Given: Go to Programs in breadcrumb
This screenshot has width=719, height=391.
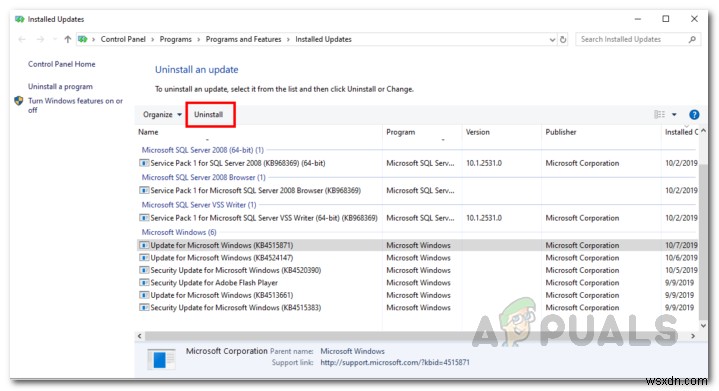Looking at the screenshot, I should (176, 39).
